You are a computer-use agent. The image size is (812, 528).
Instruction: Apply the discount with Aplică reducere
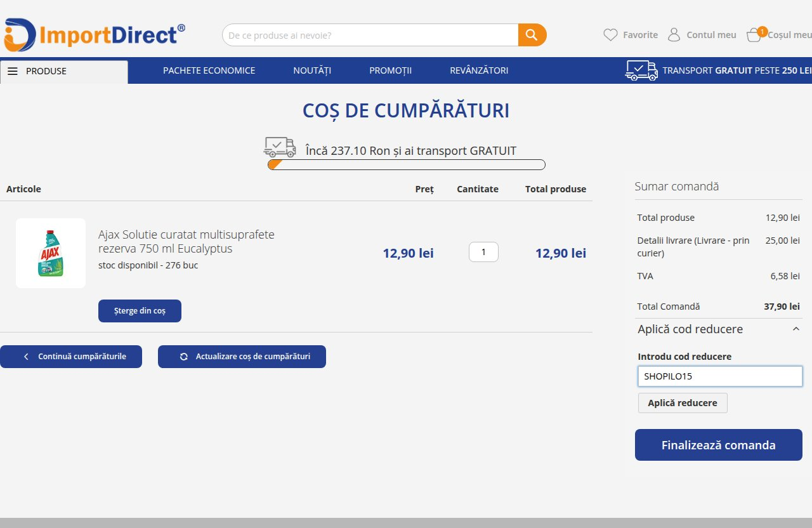(683, 403)
